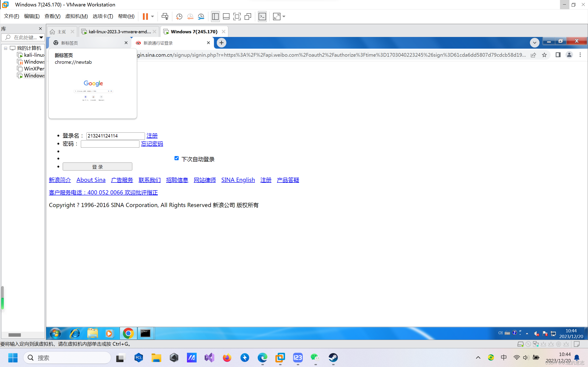Click the 登录名 input field

pyautogui.click(x=116, y=136)
